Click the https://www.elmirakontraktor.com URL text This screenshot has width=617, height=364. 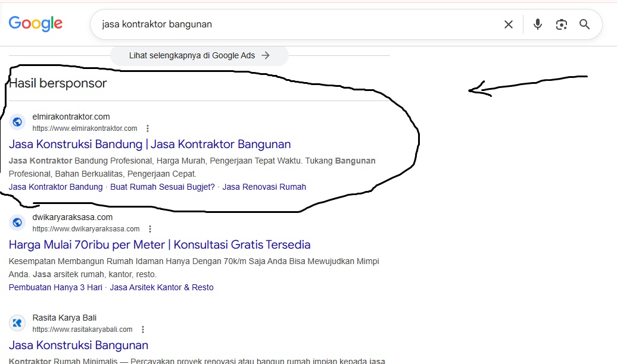tap(85, 128)
